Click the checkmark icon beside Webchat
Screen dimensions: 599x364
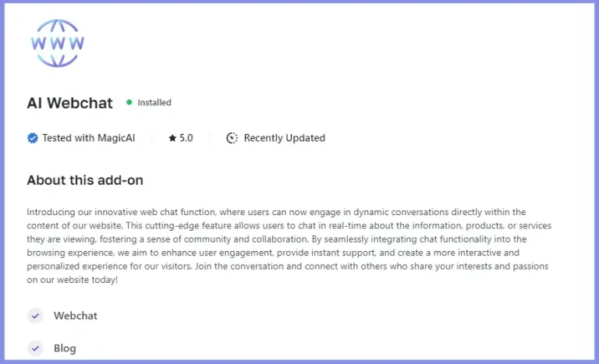coord(35,316)
